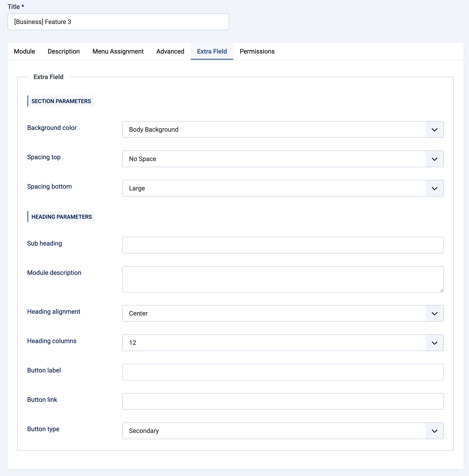Viewport: 469px width, 476px height.
Task: Open the Background color dropdown
Action: pyautogui.click(x=283, y=130)
